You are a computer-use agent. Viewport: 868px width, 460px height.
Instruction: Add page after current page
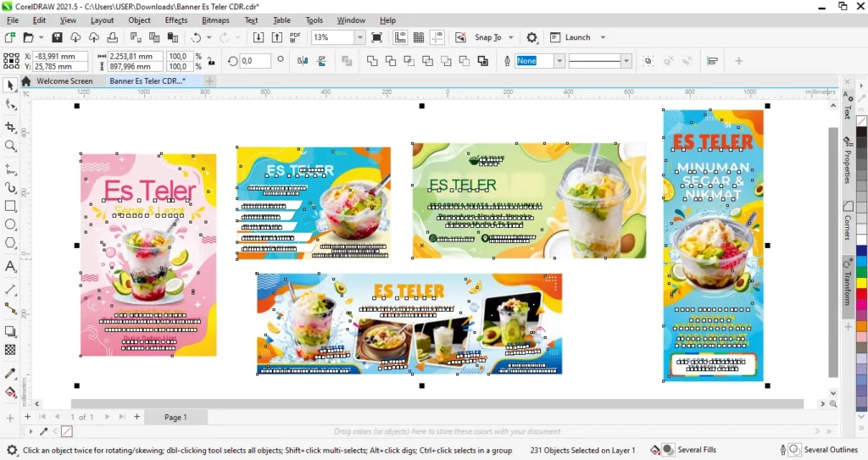point(136,417)
